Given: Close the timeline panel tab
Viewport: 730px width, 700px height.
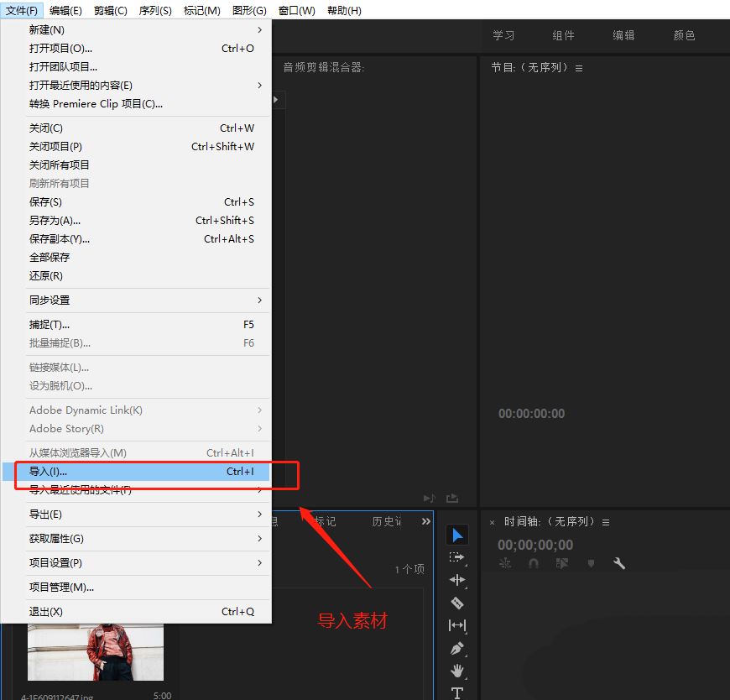Looking at the screenshot, I should pos(492,523).
